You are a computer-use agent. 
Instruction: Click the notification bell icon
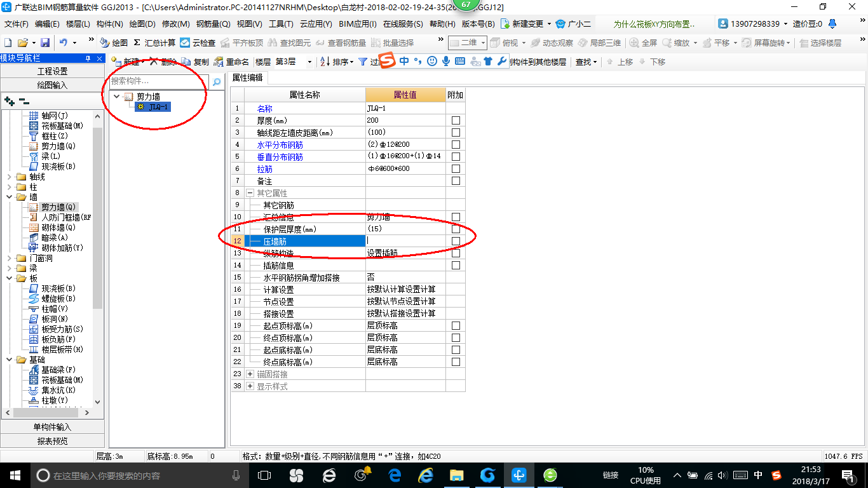coord(832,24)
